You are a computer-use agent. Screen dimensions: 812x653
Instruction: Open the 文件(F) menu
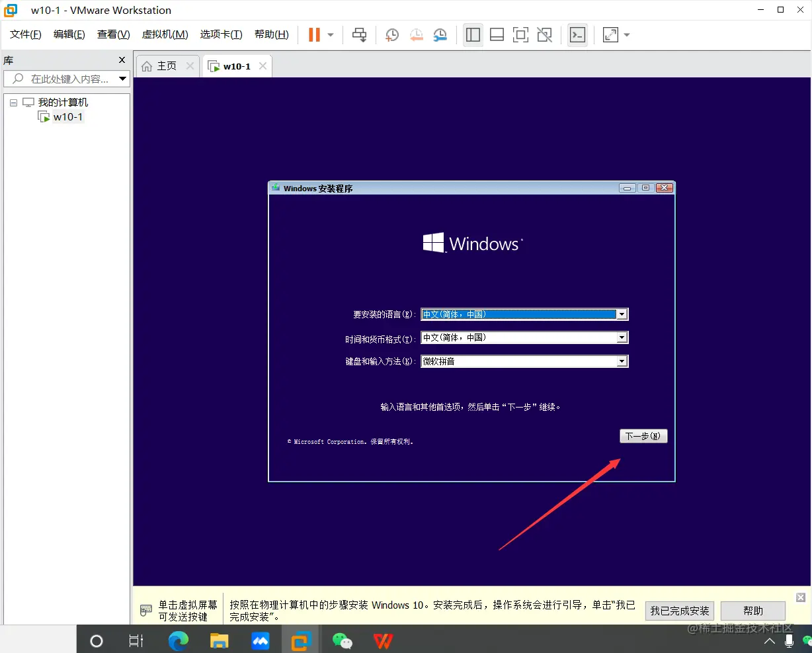tap(26, 34)
